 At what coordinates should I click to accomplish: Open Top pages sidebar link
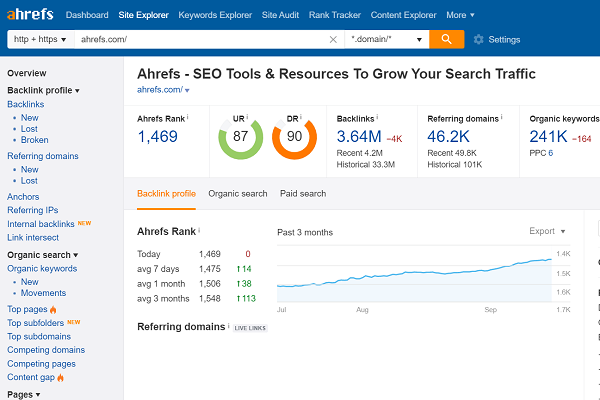click(x=27, y=309)
